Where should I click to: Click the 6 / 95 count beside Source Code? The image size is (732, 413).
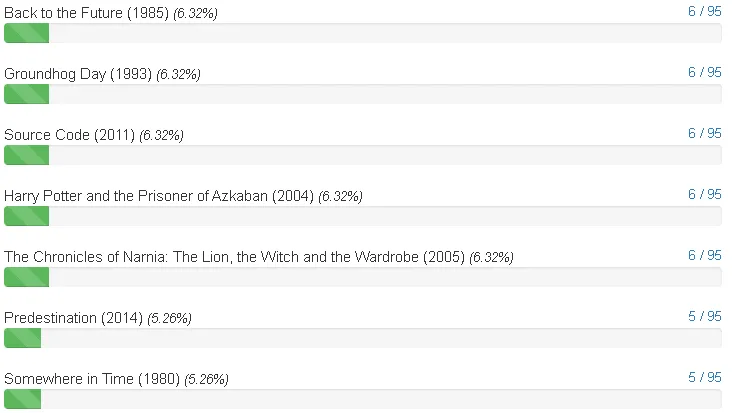(x=704, y=133)
